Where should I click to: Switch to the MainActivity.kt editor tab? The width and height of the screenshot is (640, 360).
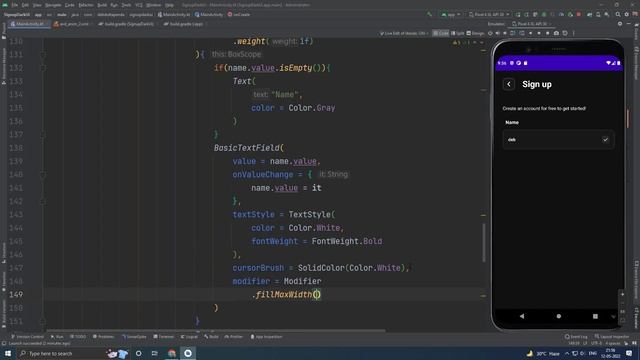click(x=28, y=24)
